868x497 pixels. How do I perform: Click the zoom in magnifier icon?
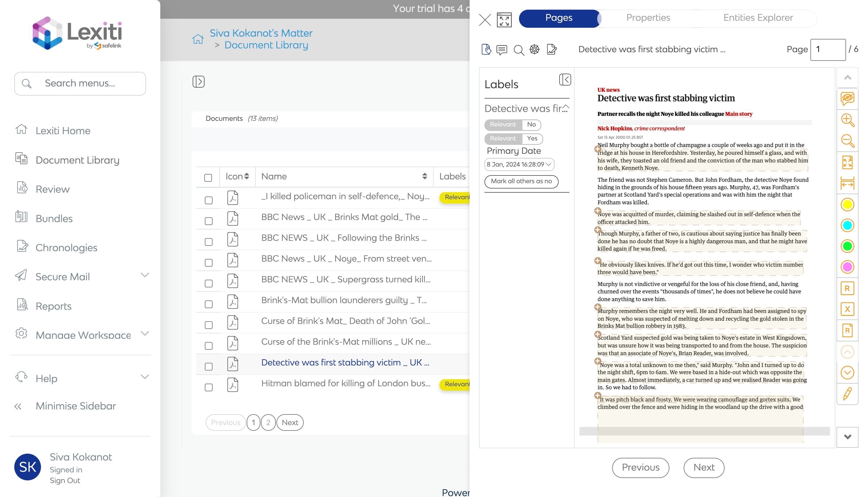click(x=847, y=120)
